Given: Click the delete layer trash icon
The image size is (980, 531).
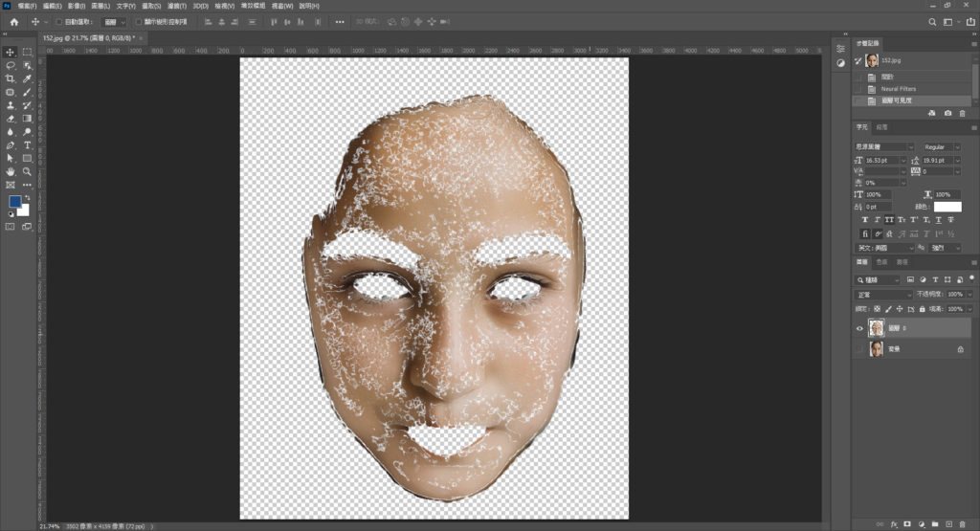Looking at the screenshot, I should click(x=964, y=524).
